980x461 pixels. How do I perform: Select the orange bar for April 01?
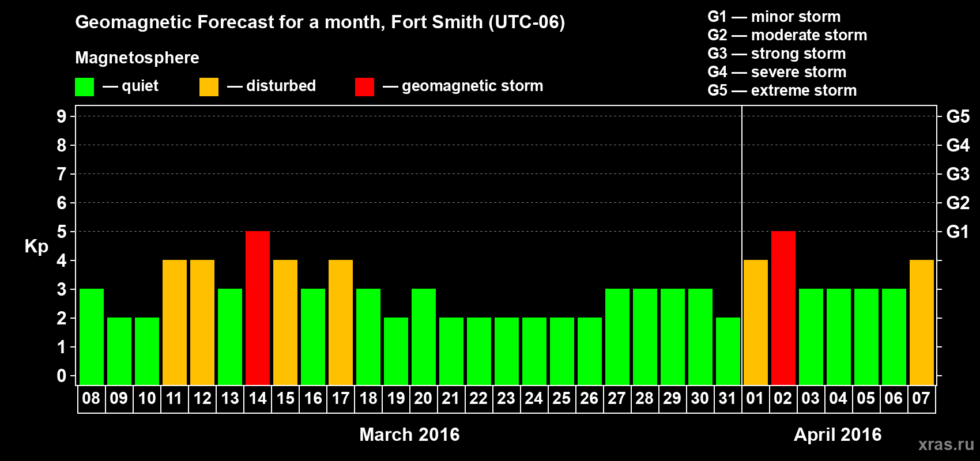pos(756,322)
